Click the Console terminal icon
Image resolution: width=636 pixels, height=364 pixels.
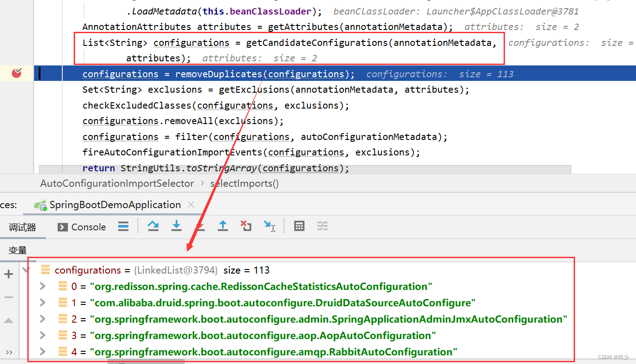(63, 227)
